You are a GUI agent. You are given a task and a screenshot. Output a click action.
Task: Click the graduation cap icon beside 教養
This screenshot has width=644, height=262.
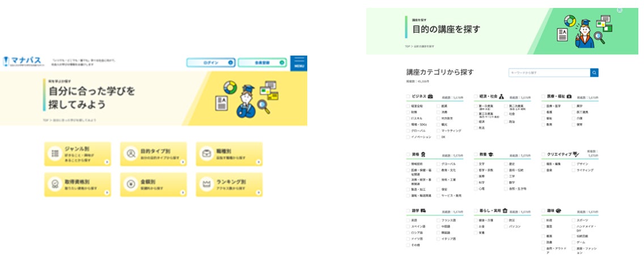pyautogui.click(x=491, y=154)
